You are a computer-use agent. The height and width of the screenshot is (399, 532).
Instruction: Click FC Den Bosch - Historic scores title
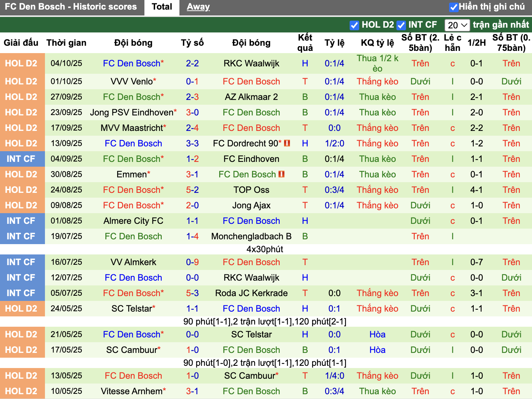71,7
